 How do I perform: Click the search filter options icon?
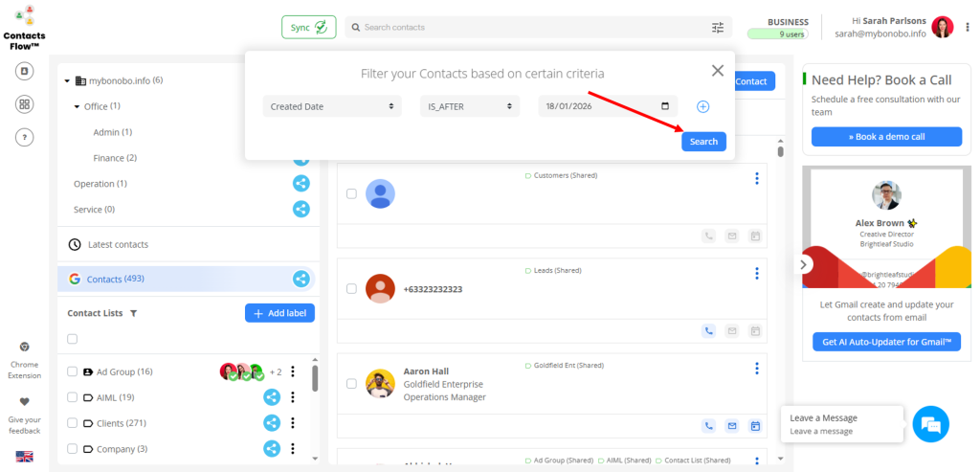718,28
